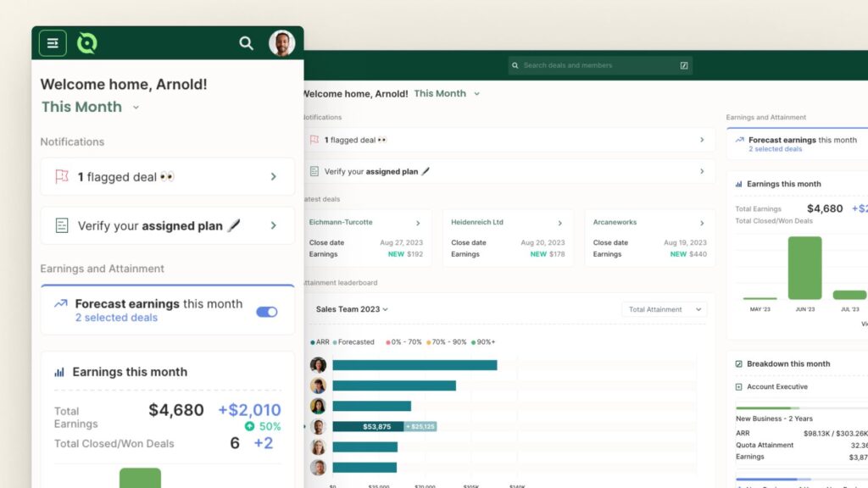Click the 90%+ legend dot

click(x=473, y=342)
